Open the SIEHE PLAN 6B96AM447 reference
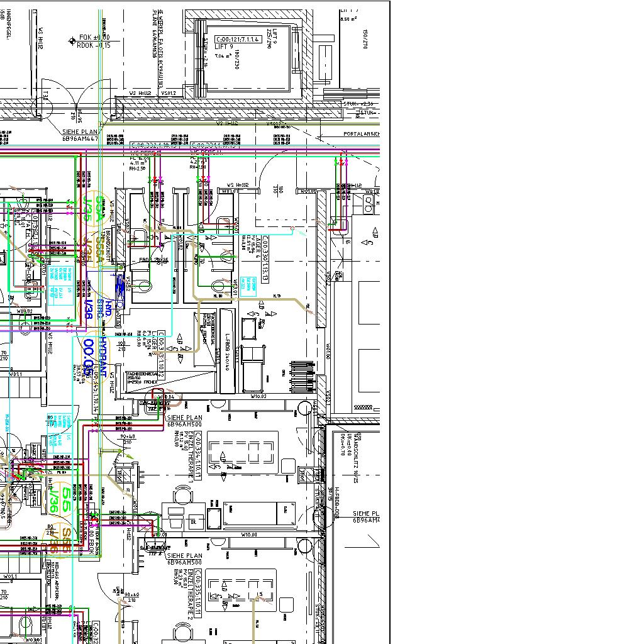Screen dimensions: 644x644 [80, 135]
